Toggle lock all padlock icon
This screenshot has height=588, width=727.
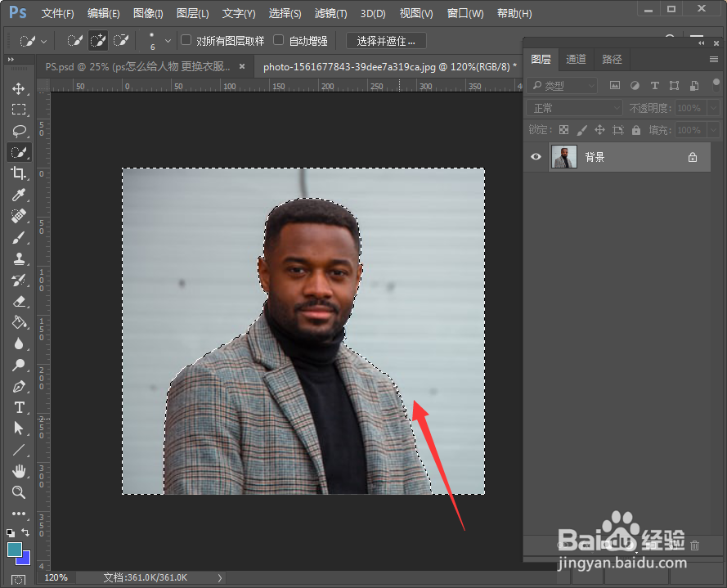[636, 130]
